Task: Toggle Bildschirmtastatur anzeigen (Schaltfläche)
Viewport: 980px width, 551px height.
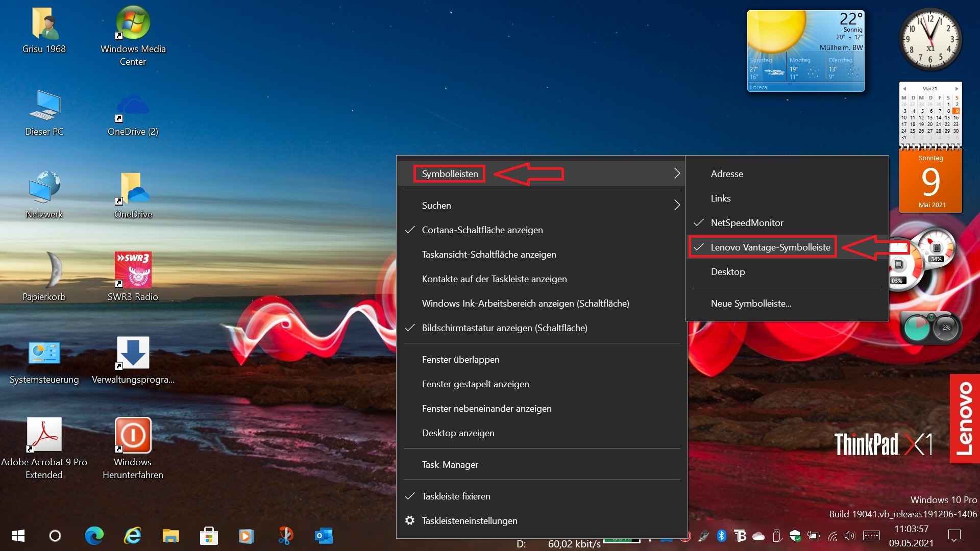Action: click(542, 328)
